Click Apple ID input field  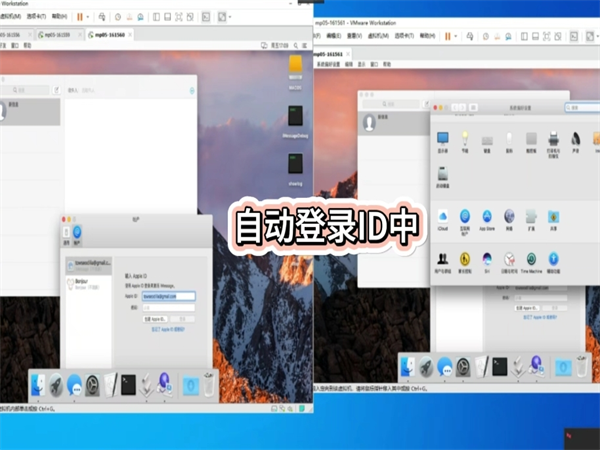pos(167,296)
